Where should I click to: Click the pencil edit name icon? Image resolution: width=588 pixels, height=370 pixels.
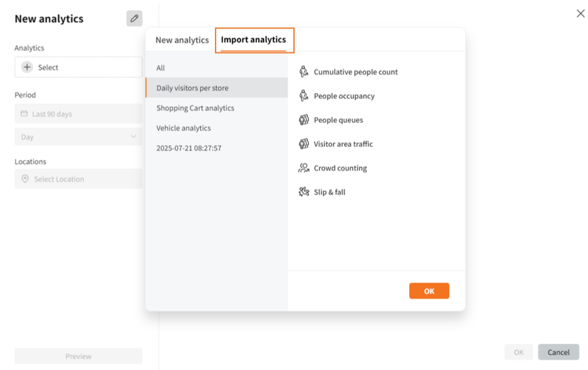pos(134,19)
